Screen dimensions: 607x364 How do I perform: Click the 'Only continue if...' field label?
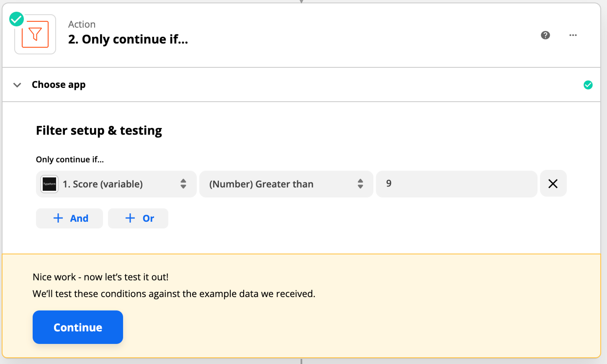[70, 159]
